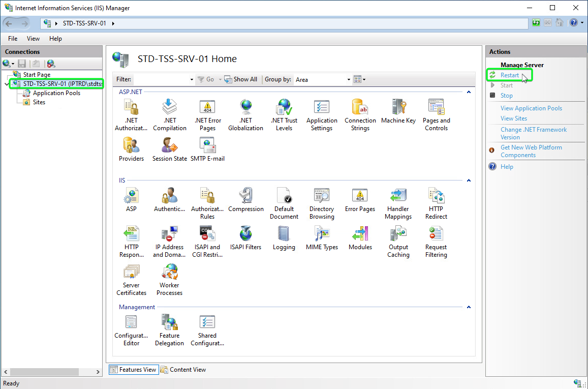Open the Compression feature
Viewport: 588px width, 389px height.
245,199
